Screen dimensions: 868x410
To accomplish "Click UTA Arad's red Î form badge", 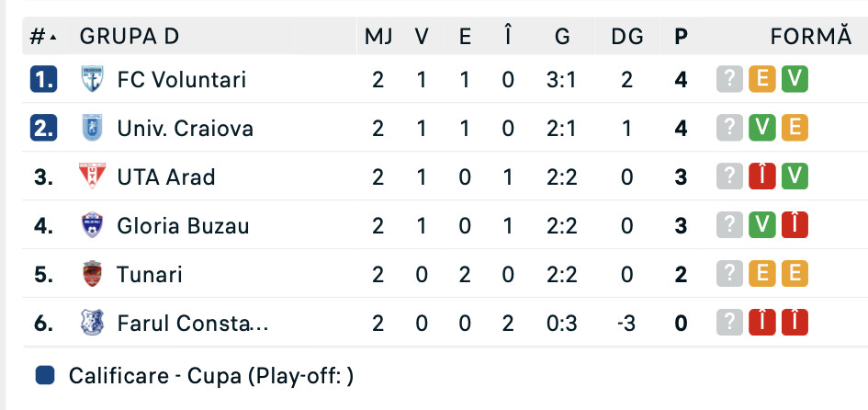I will click(761, 177).
